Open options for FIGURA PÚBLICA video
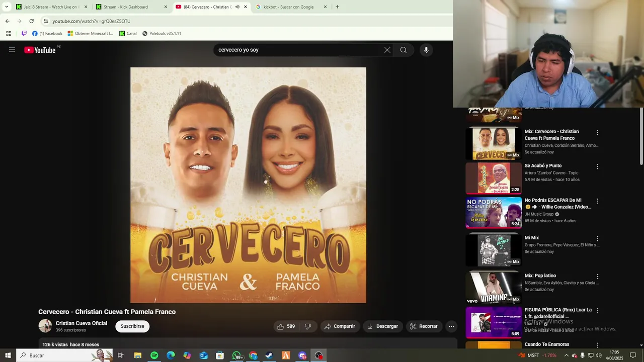Screen dimensions: 644x362 pos(598,311)
